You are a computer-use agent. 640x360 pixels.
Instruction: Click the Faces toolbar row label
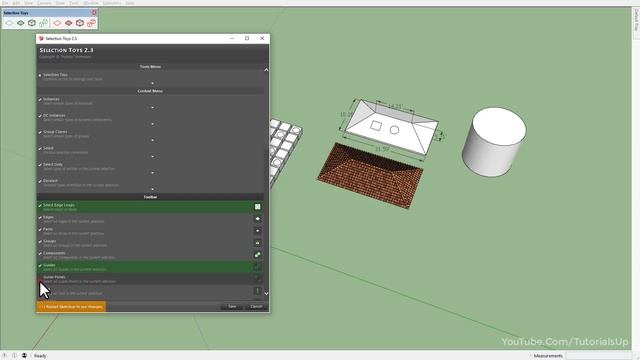point(48,229)
